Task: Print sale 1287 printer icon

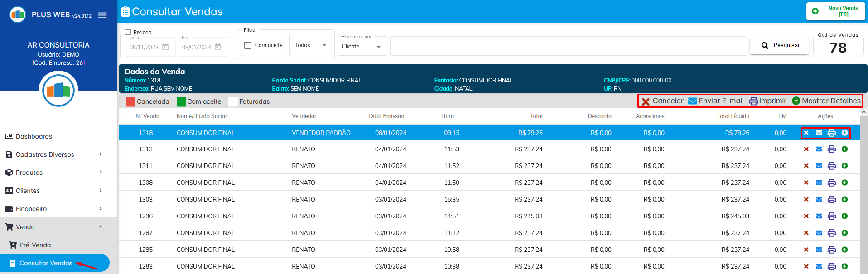Action: (x=831, y=233)
